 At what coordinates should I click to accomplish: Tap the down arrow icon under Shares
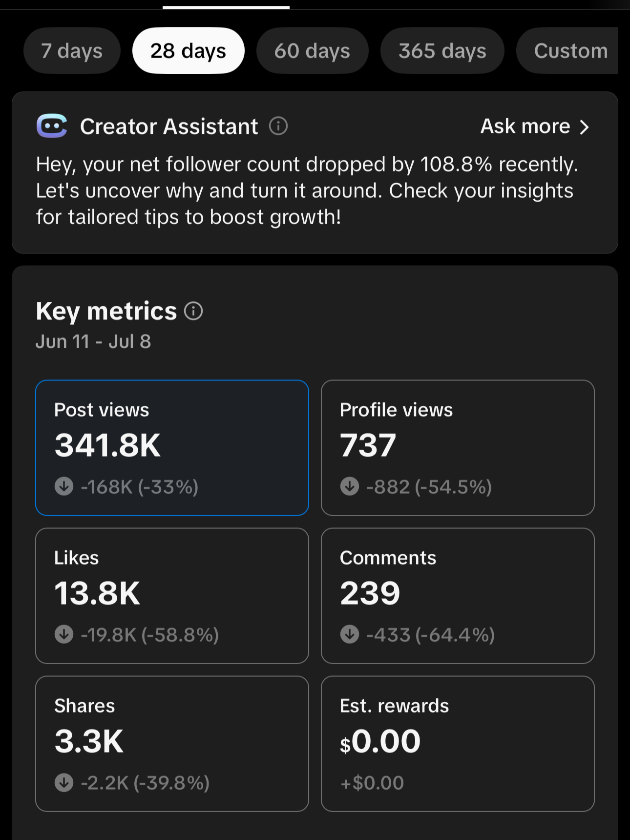[64, 782]
